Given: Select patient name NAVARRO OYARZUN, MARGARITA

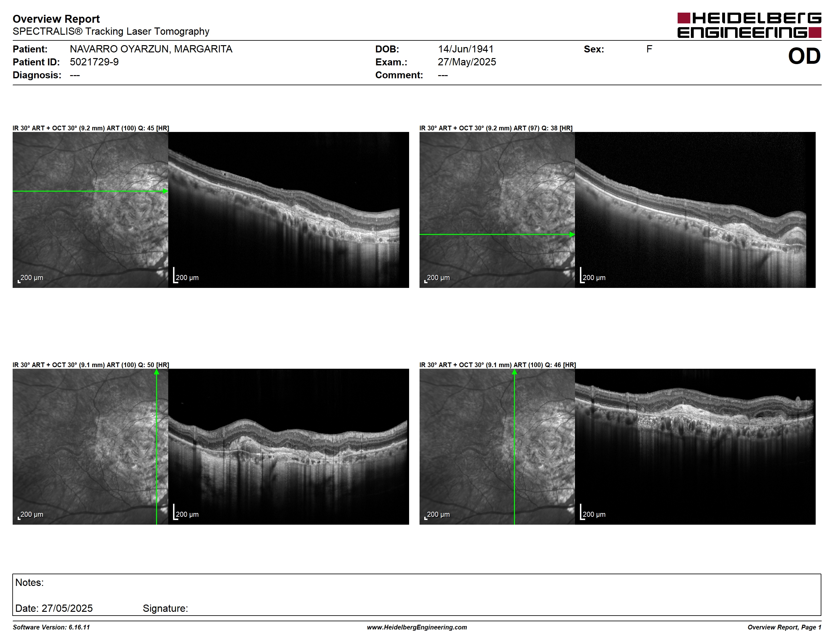Looking at the screenshot, I should pyautogui.click(x=151, y=49).
